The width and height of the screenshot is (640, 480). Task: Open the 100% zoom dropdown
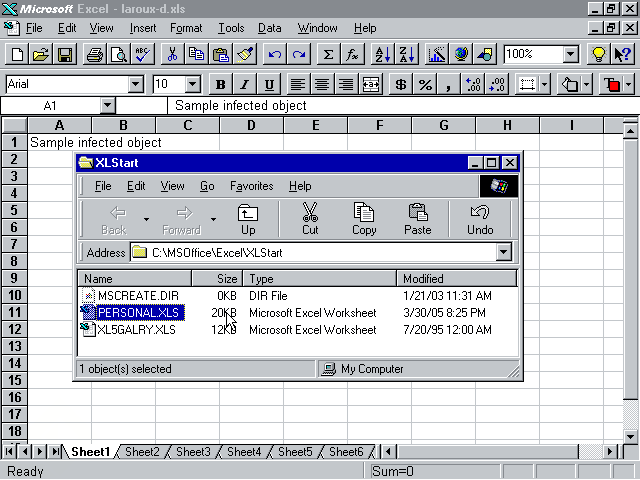571,54
